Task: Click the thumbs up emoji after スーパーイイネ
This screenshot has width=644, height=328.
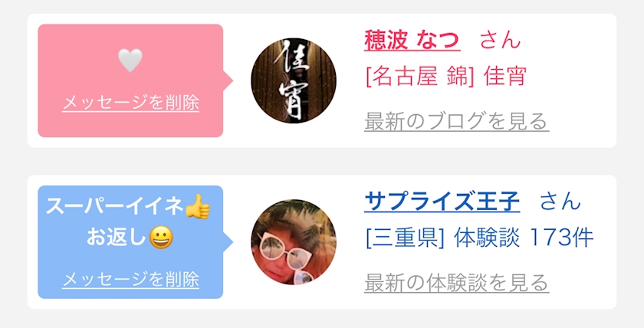Action: (197, 206)
